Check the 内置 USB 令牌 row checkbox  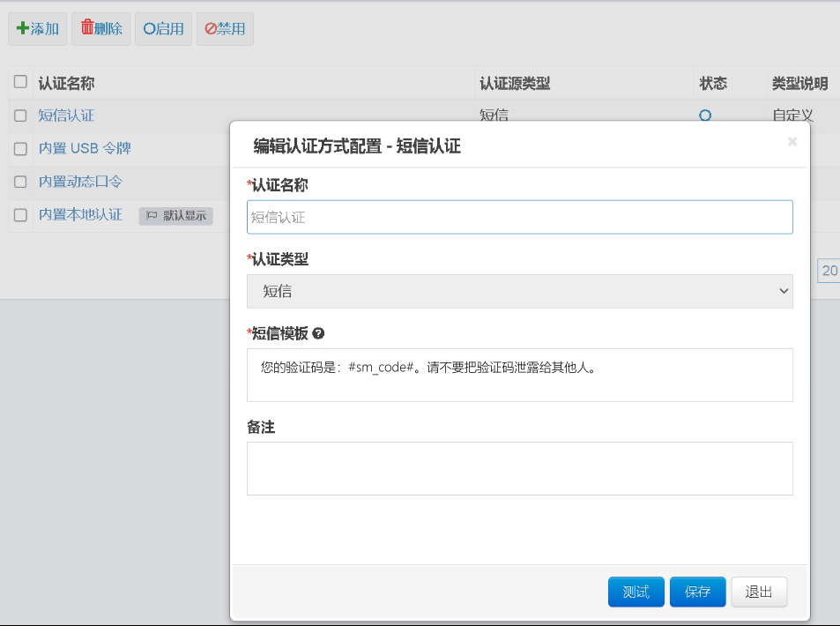[20, 149]
